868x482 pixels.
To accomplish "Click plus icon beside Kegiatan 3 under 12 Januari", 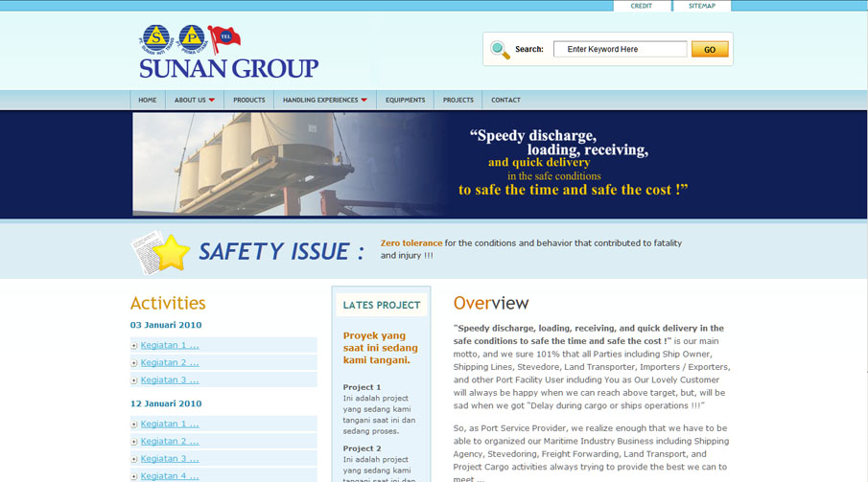I will (134, 459).
